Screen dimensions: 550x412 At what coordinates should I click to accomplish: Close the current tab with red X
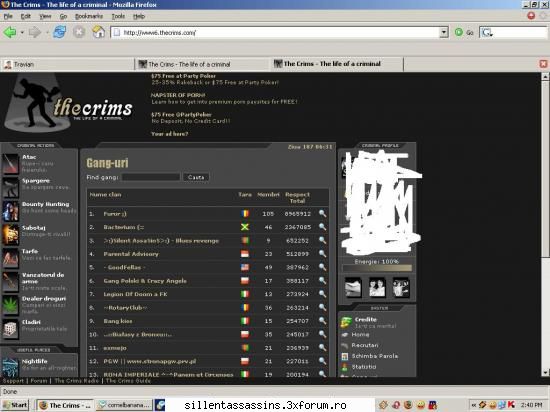coord(543,64)
